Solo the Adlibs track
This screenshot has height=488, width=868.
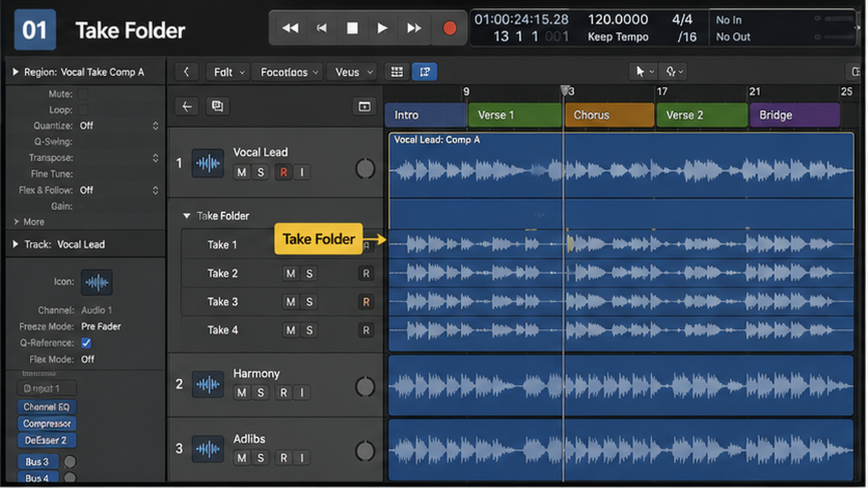pyautogui.click(x=260, y=457)
